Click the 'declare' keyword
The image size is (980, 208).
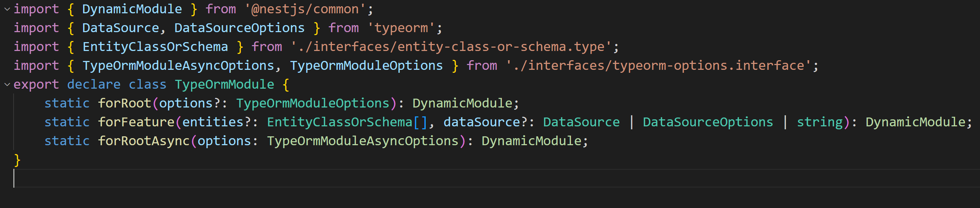pyautogui.click(x=93, y=84)
